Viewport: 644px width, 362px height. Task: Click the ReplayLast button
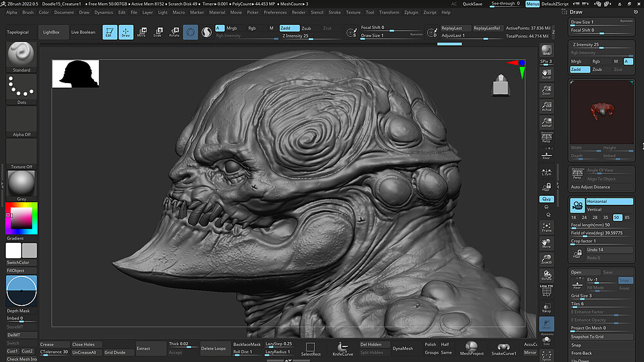[454, 28]
